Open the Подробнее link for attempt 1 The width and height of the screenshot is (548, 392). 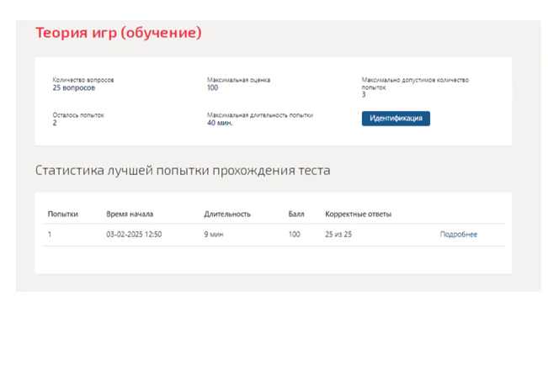point(459,235)
